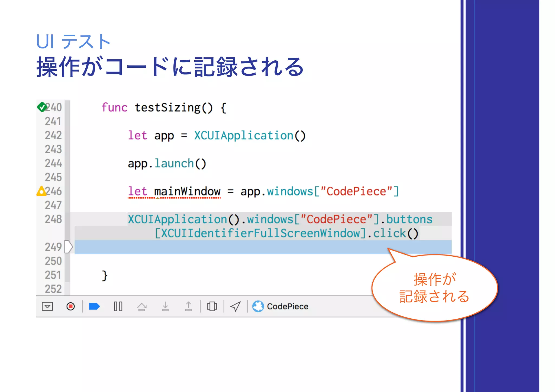This screenshot has width=555, height=392.
Task: Click the Step Into debug icon
Action: (x=165, y=306)
